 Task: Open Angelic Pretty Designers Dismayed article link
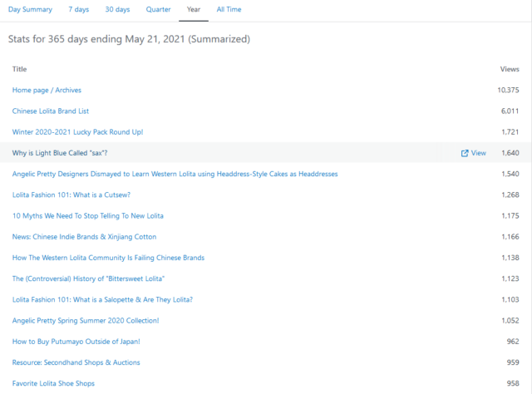point(175,174)
